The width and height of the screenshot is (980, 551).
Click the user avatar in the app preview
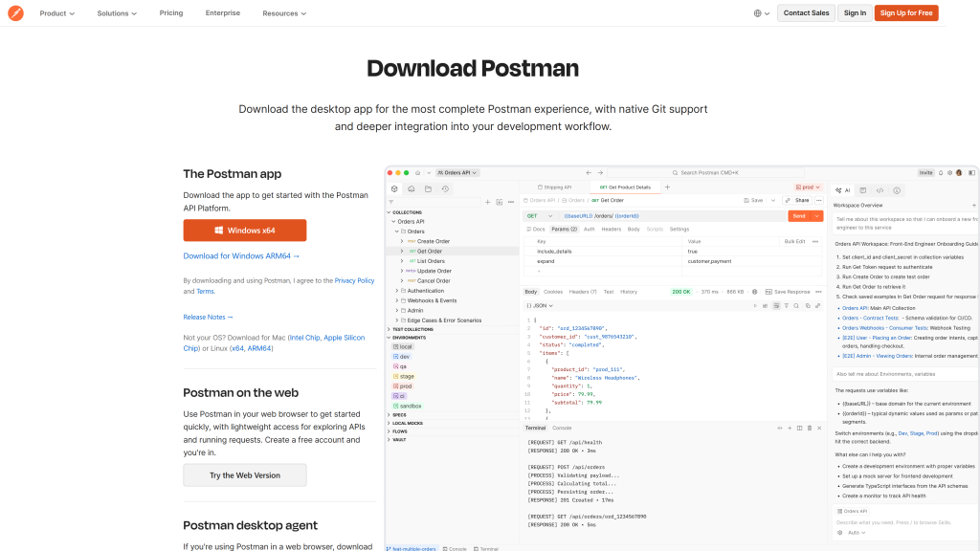tap(959, 172)
